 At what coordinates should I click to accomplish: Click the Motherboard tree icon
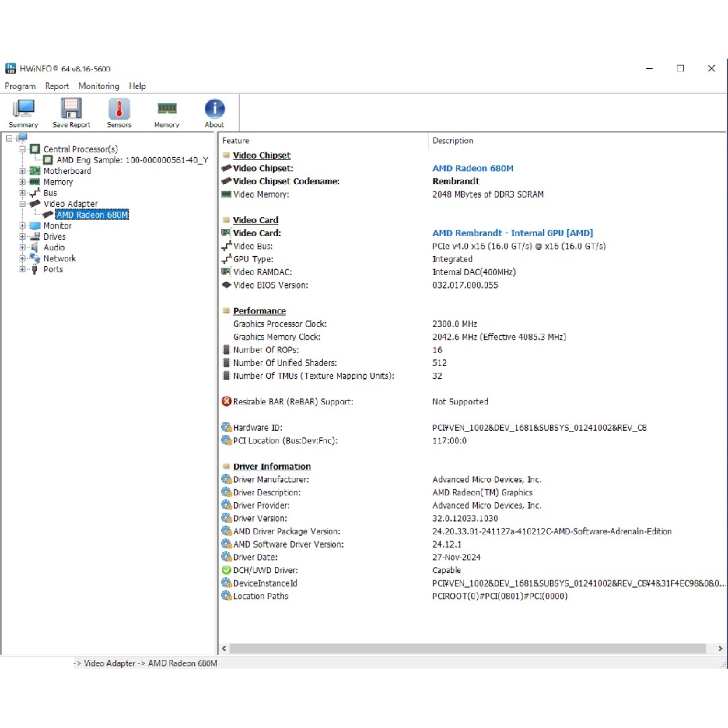pos(35,171)
